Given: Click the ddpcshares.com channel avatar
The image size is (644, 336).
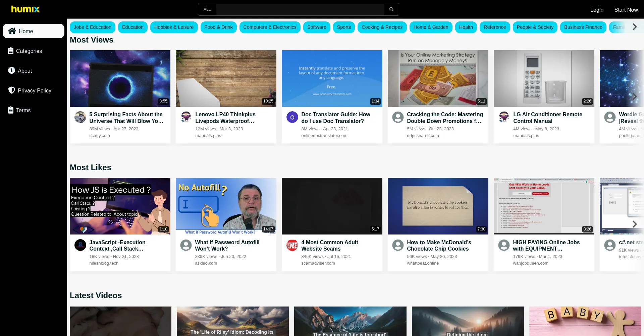Looking at the screenshot, I should (x=398, y=117).
